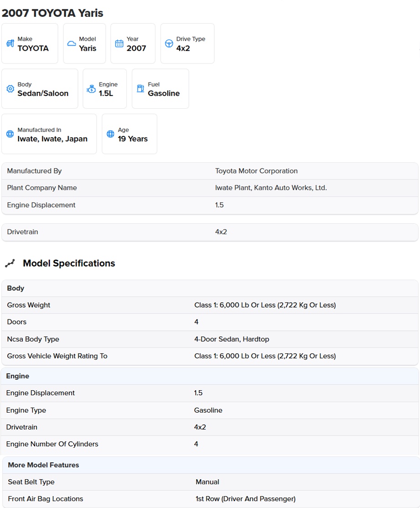Click the gear icon beside Body Sedan/Saloon
This screenshot has width=420, height=508.
coord(10,89)
